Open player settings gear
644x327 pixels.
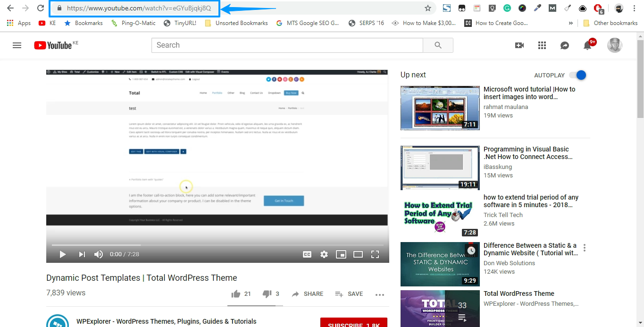324,254
